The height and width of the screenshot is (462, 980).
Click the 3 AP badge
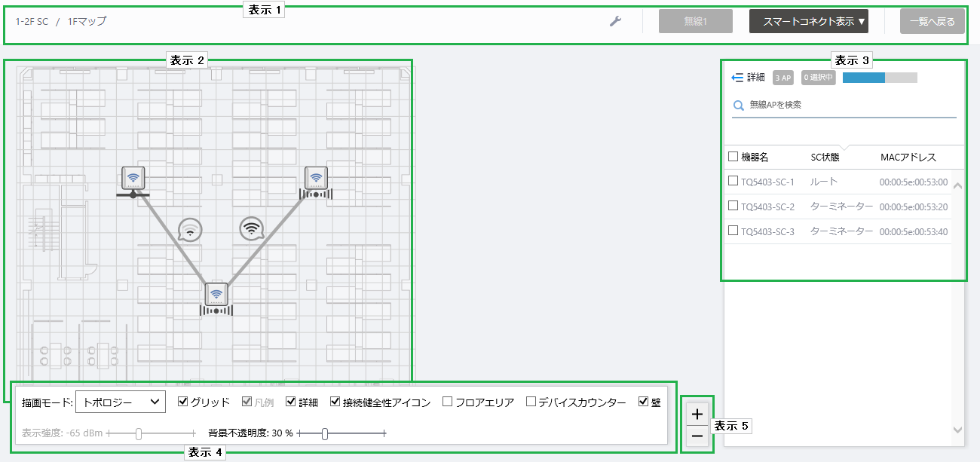tap(783, 78)
